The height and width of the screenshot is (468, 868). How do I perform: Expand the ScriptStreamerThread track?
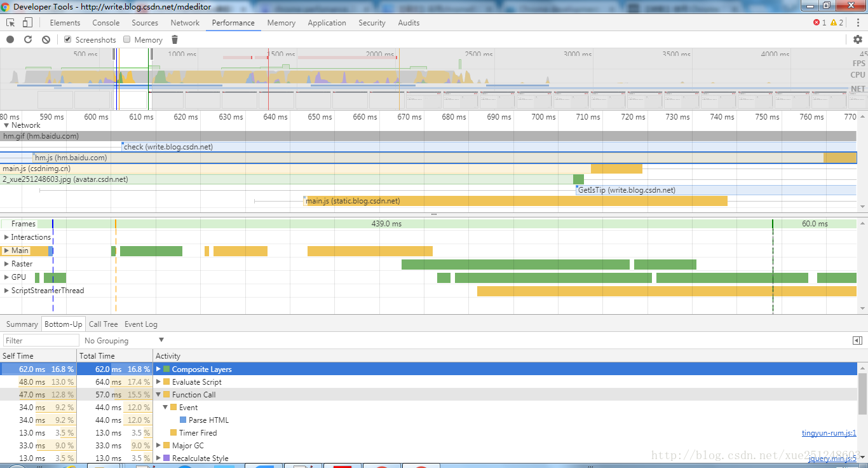click(6, 291)
